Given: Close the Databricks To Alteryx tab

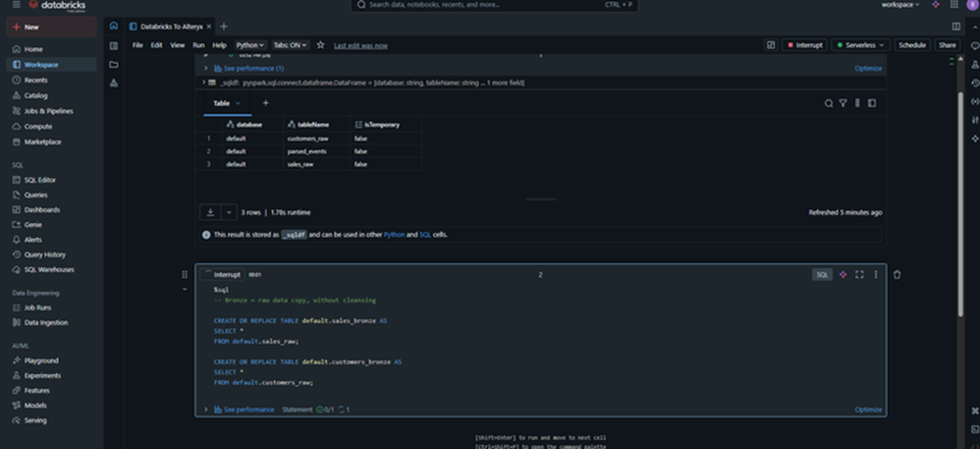Looking at the screenshot, I should coord(209,27).
